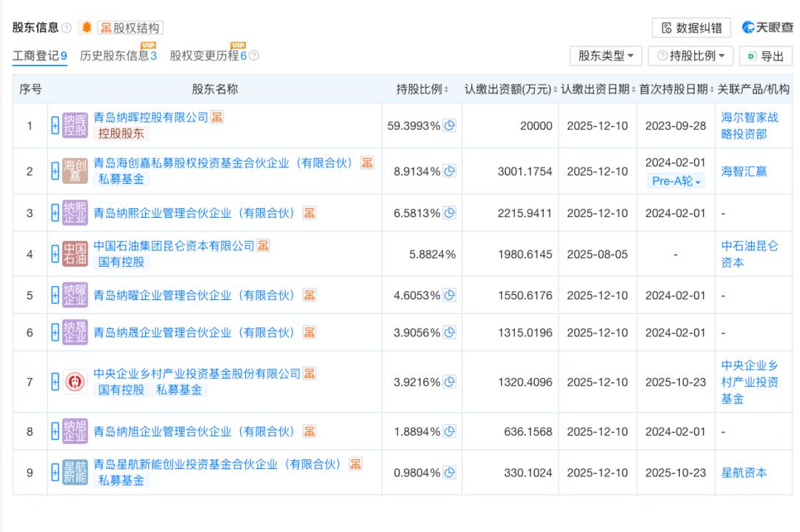This screenshot has height=532, width=800.
Task: Click the 数据纠错 button
Action: click(x=692, y=28)
